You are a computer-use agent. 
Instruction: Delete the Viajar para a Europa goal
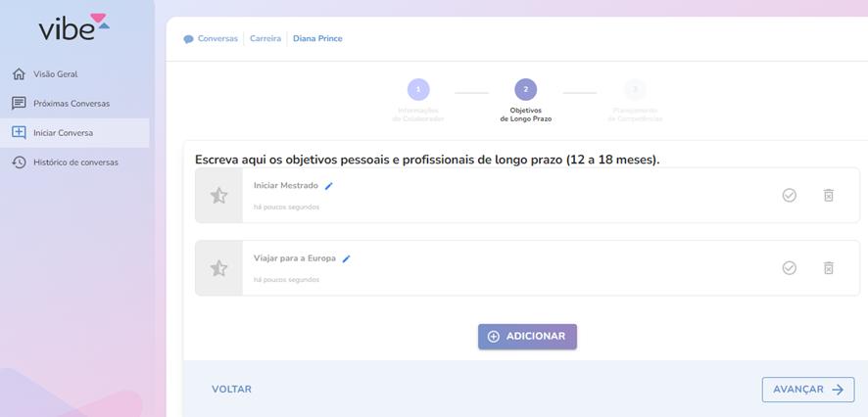pyautogui.click(x=828, y=268)
